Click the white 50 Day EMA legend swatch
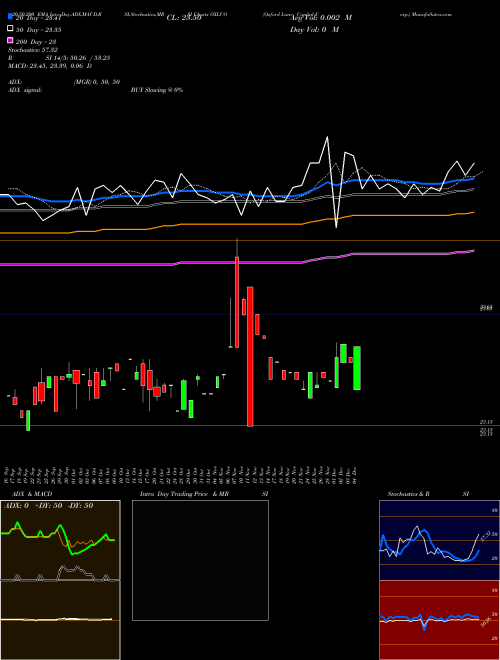 tap(10, 29)
